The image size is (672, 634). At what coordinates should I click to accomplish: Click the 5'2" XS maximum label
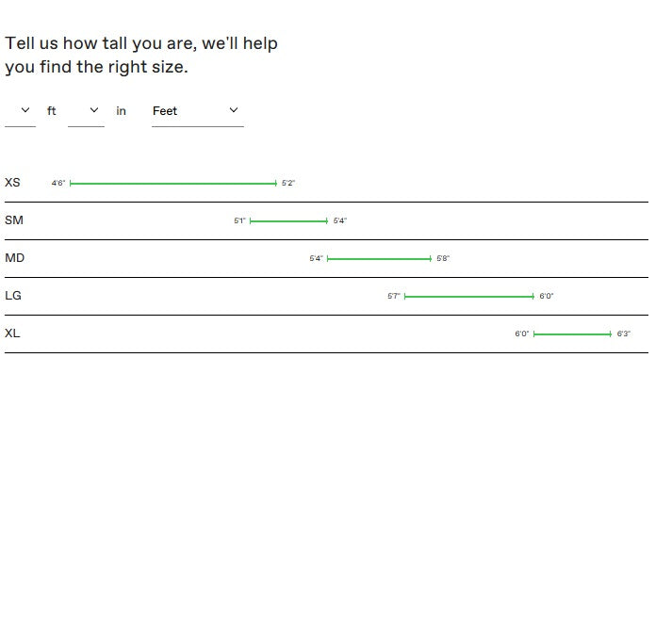coord(288,184)
